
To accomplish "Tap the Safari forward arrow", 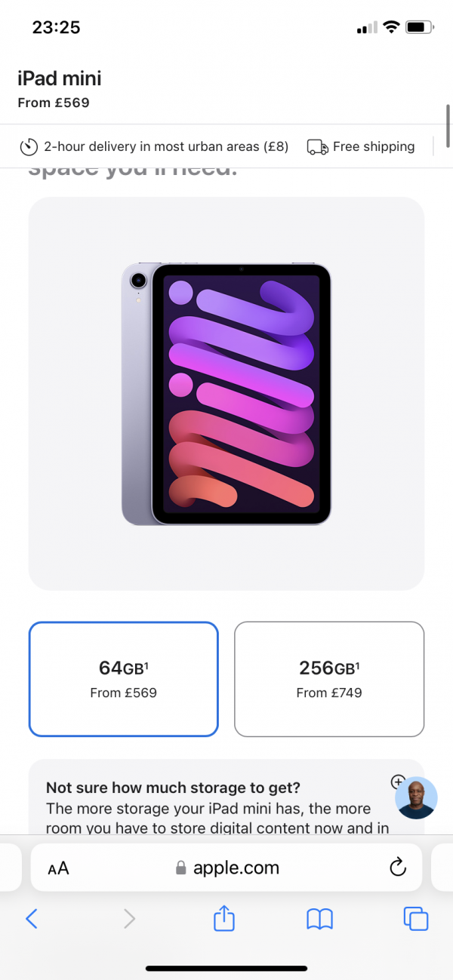I will [x=129, y=918].
